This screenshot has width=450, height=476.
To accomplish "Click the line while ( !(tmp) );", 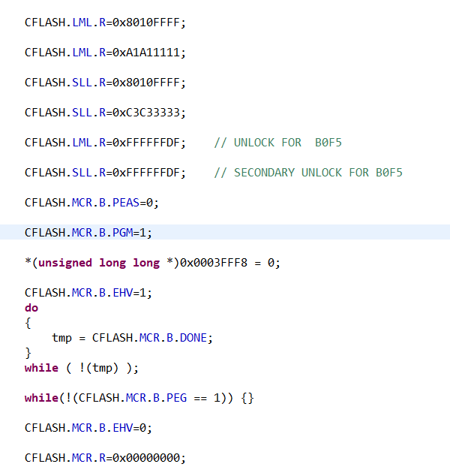I will pos(82,368).
